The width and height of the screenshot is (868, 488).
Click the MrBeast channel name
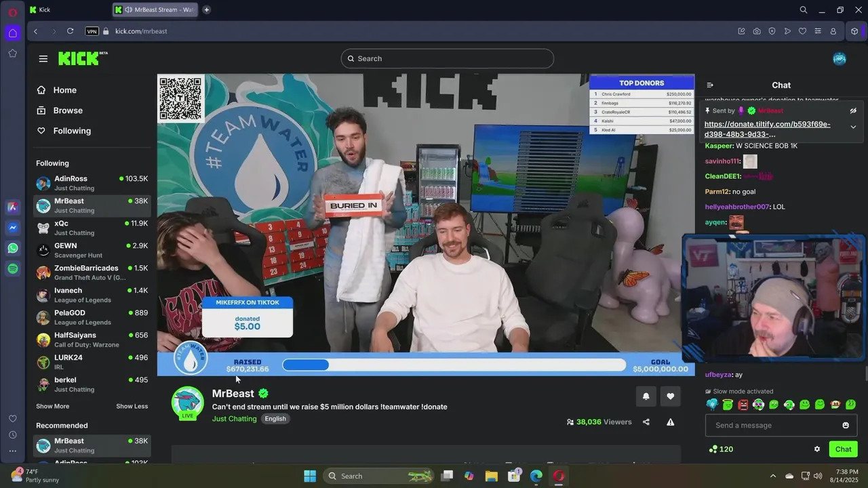(233, 393)
